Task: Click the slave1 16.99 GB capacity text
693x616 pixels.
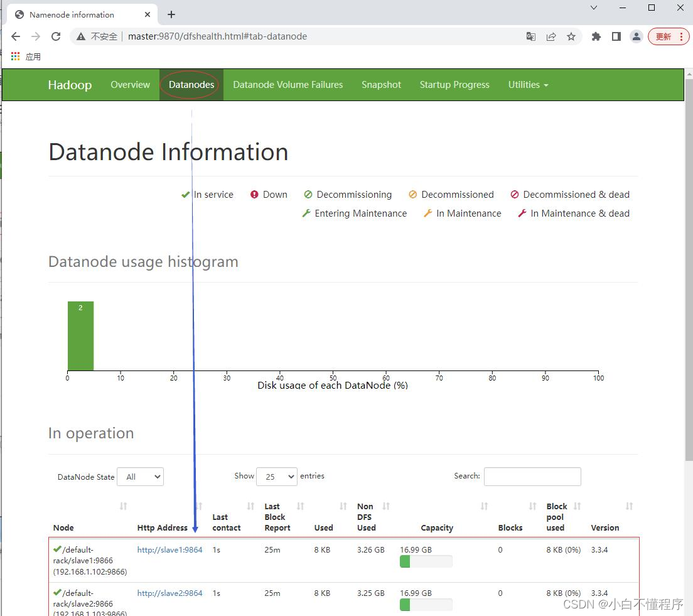Action: click(x=416, y=549)
